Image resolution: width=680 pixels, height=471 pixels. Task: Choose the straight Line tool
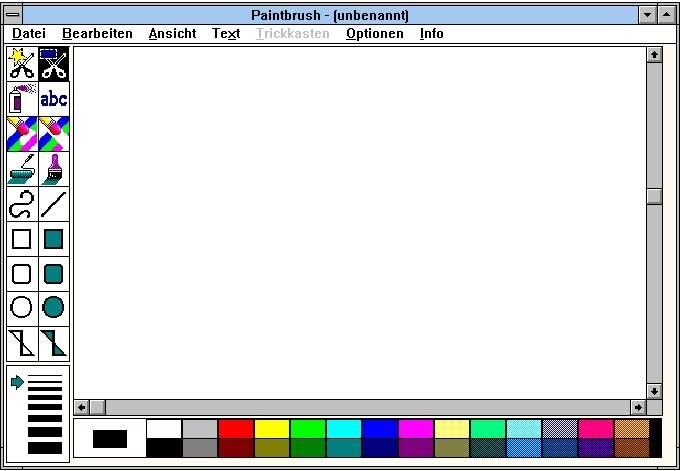[x=54, y=204]
